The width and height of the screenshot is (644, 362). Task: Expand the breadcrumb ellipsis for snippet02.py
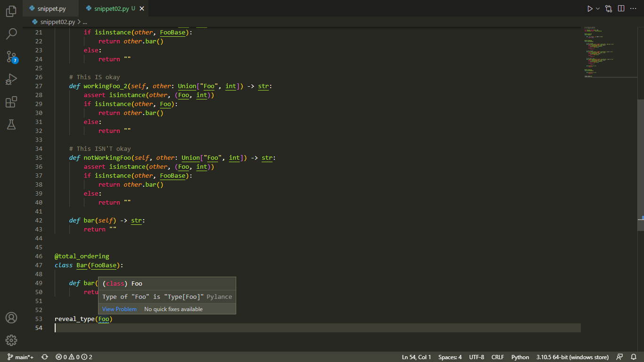[84, 21]
